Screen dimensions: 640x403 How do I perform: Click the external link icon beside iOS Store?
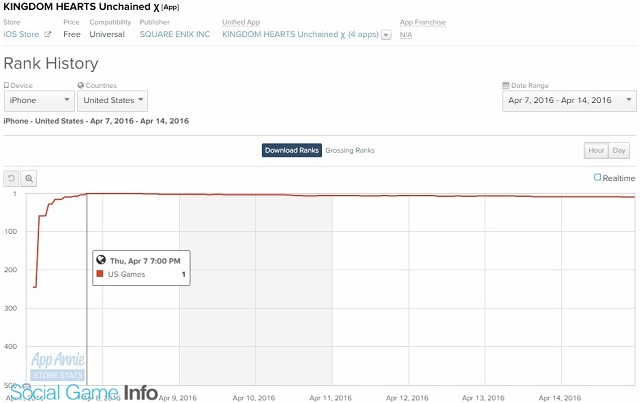[x=47, y=34]
